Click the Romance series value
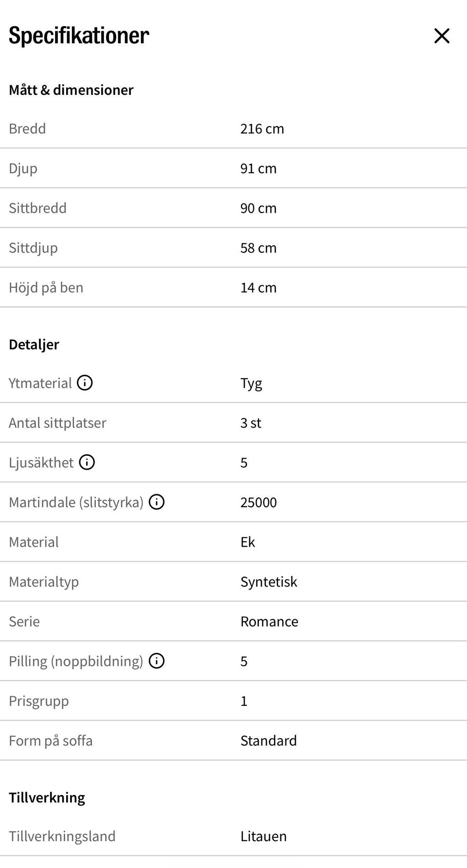This screenshot has height=868, width=467. (269, 621)
